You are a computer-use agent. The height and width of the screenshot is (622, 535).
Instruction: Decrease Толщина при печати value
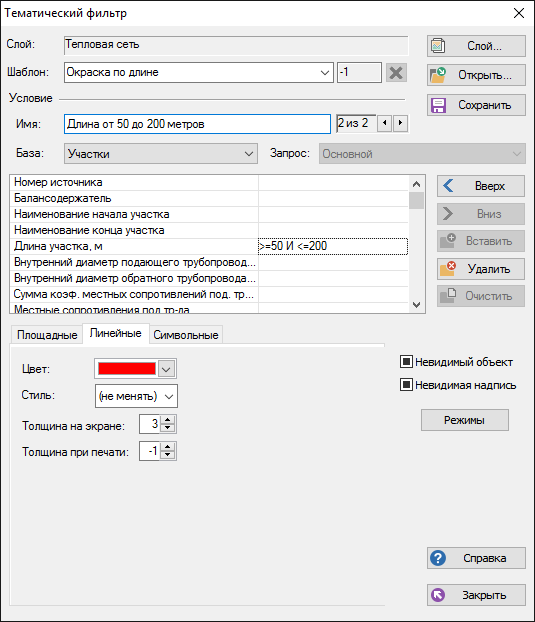(168, 455)
